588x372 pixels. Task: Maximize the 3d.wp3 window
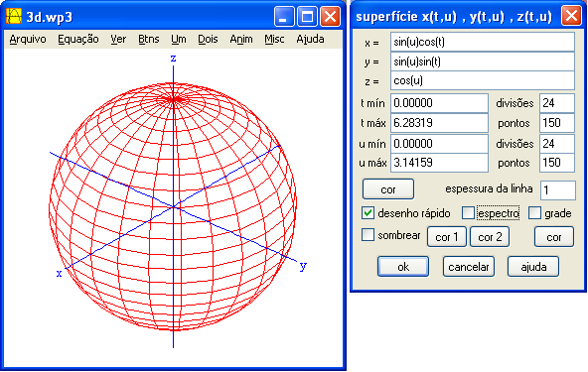click(x=307, y=17)
